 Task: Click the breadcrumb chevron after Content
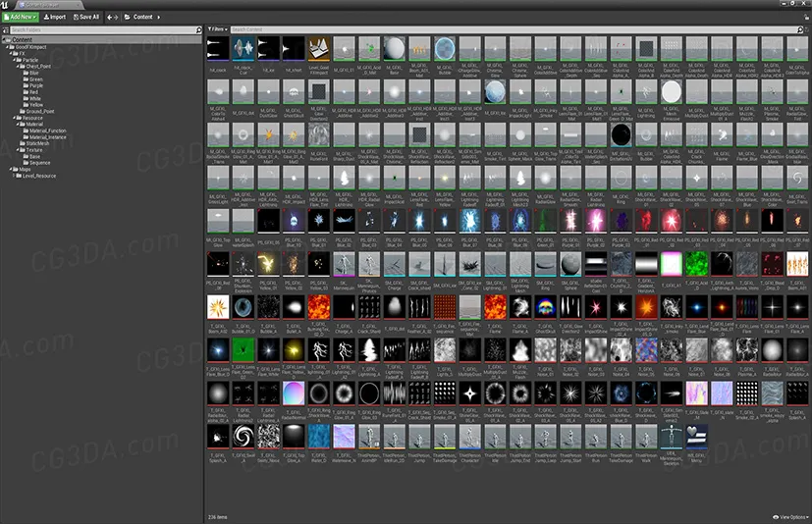(158, 17)
